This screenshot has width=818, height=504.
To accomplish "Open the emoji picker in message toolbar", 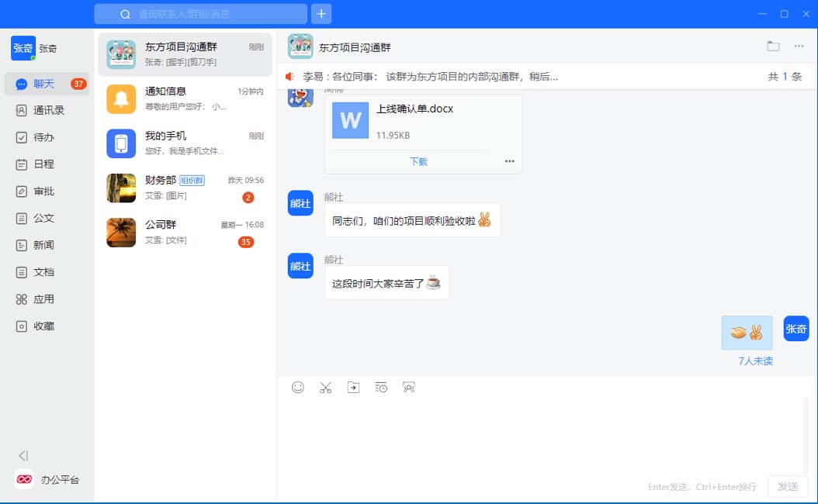I will (x=298, y=388).
